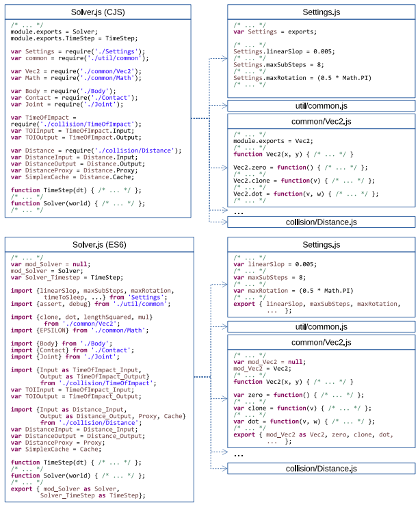Click the './util/common' import path in ES6 code
Viewport: 420px width, 507px height.
[140, 304]
